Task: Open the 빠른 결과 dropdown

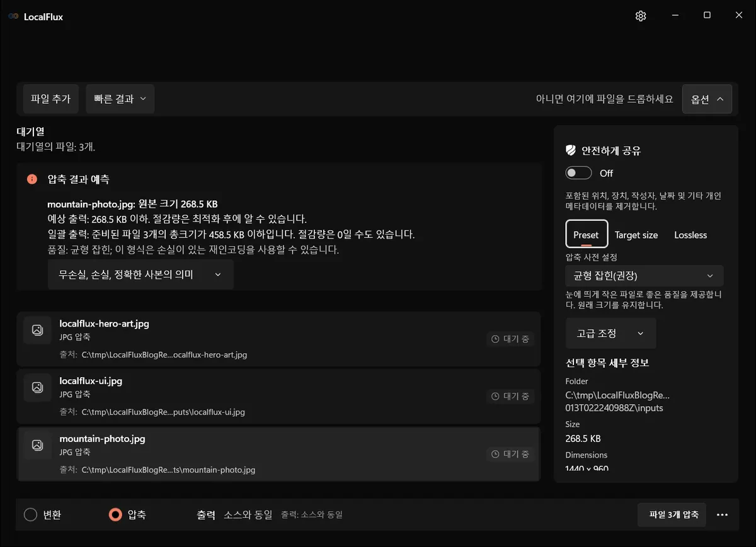Action: 120,99
